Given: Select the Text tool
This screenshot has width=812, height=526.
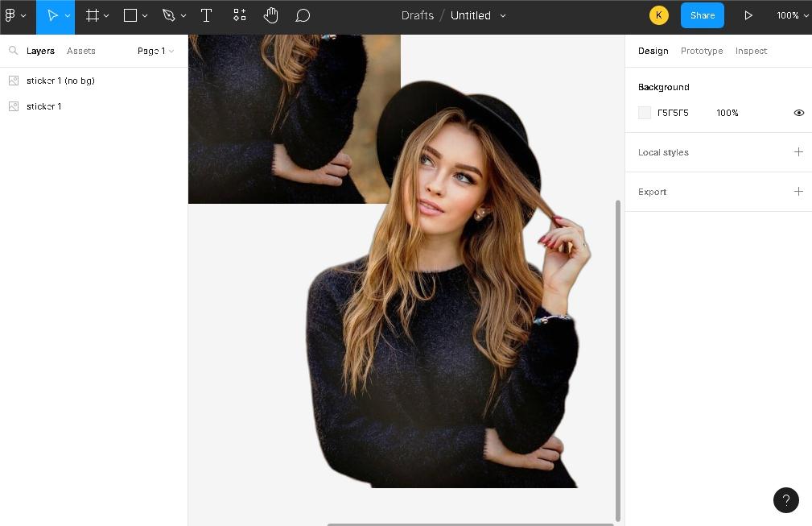Looking at the screenshot, I should 206,15.
